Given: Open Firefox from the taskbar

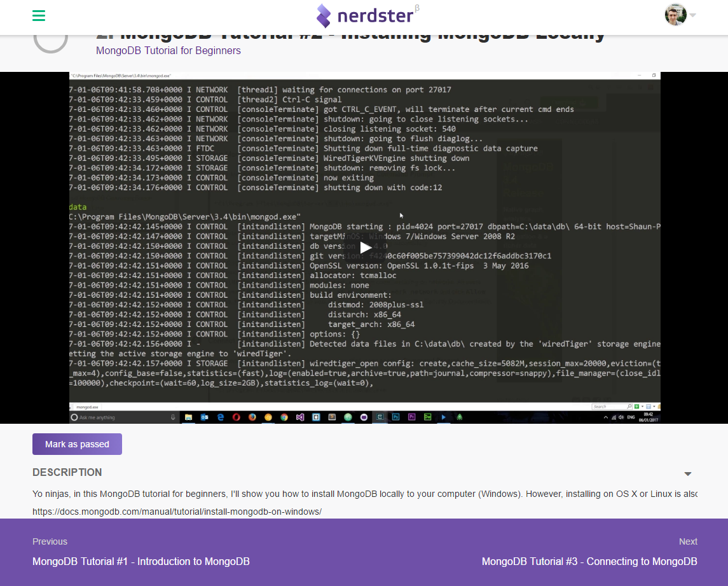Looking at the screenshot, I should 252,417.
